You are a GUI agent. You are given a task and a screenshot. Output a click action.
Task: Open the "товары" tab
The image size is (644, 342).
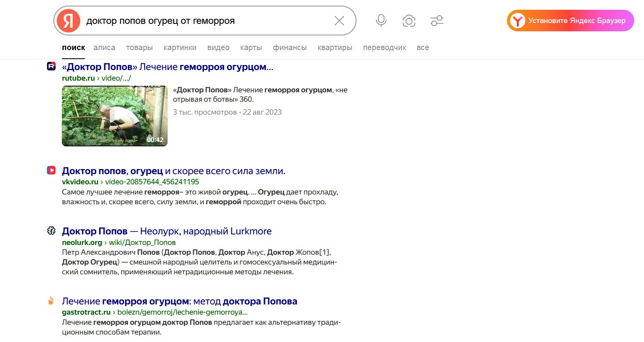pyautogui.click(x=139, y=48)
